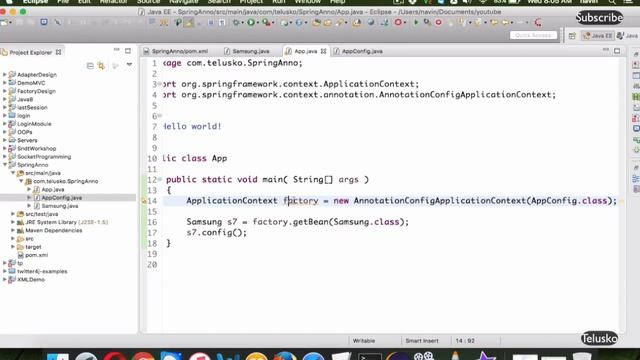Expand the XMLDemo project
Image resolution: width=640 pixels, height=360 pixels.
point(5,280)
